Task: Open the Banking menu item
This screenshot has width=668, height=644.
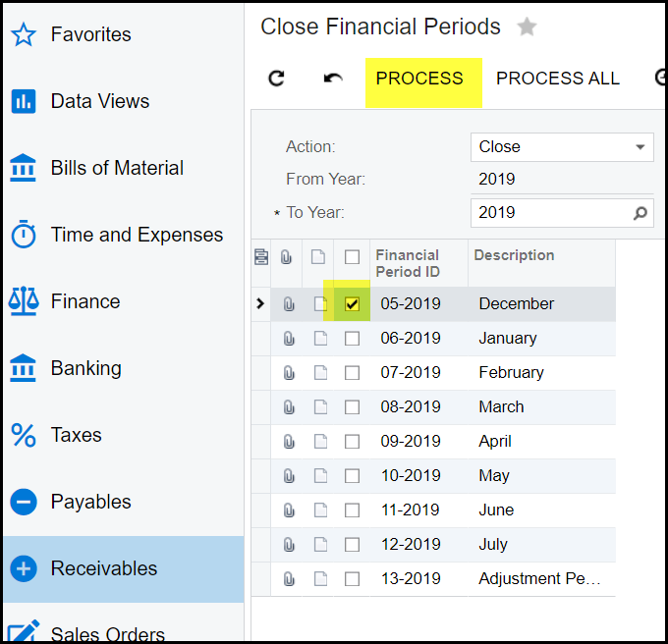Action: coord(86,368)
